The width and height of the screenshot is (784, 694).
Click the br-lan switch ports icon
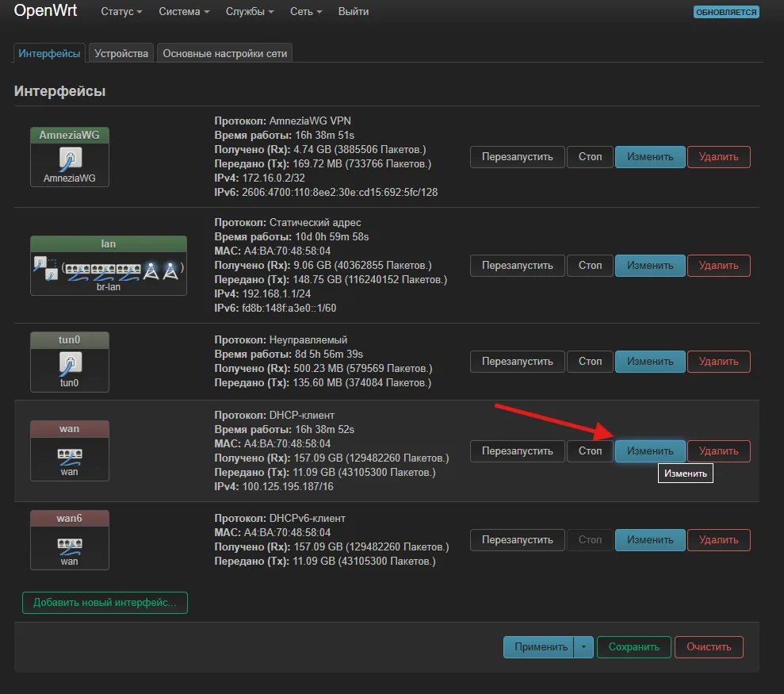coord(102,270)
